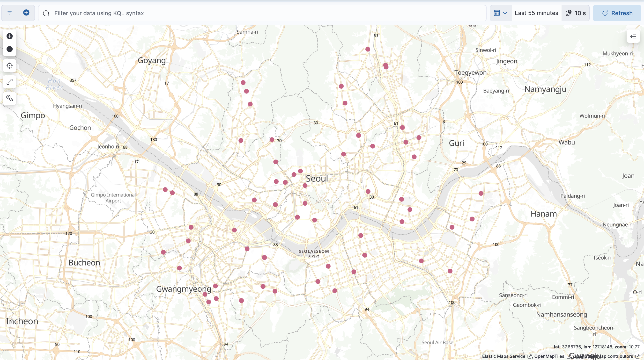Focus the KQL filter search field
Image resolution: width=644 pixels, height=360 pixels.
coord(262,13)
